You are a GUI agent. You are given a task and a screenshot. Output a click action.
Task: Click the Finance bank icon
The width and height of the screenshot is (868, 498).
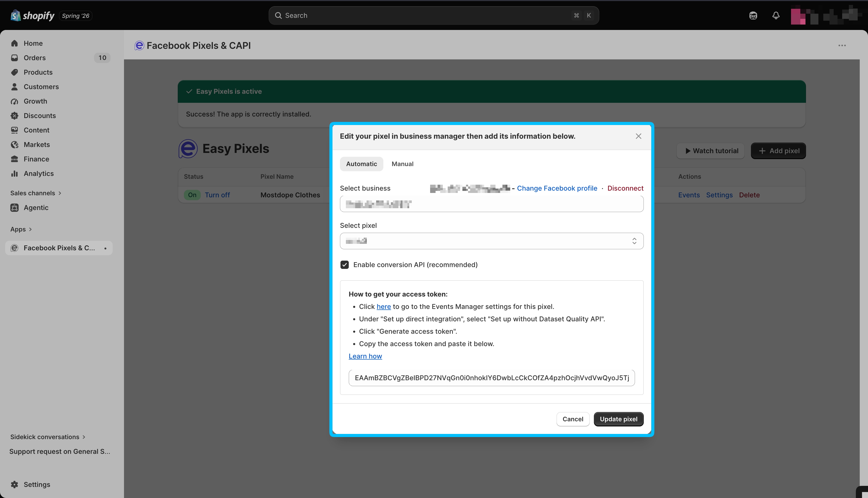point(14,159)
